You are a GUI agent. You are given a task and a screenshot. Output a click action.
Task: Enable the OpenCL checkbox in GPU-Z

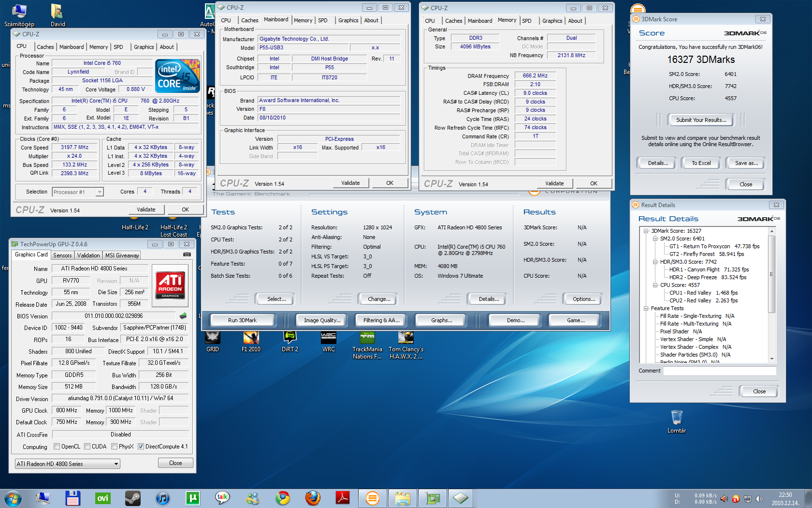coord(57,447)
